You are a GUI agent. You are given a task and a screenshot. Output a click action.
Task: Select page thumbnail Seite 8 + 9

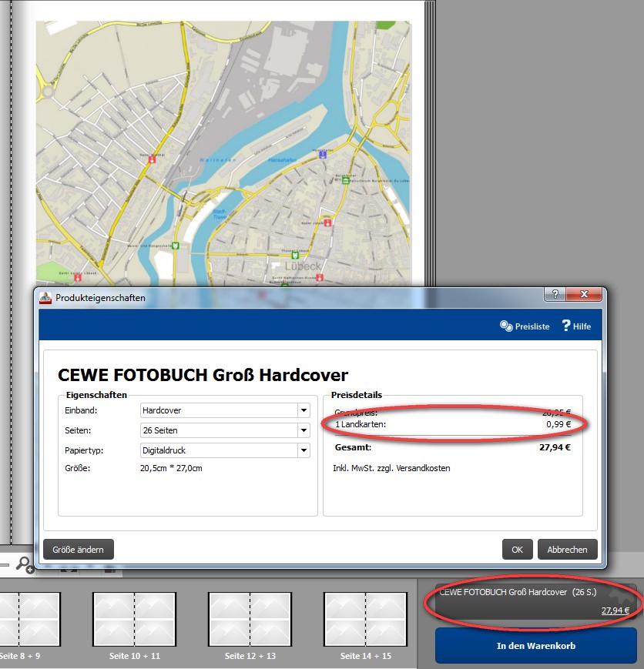click(20, 620)
